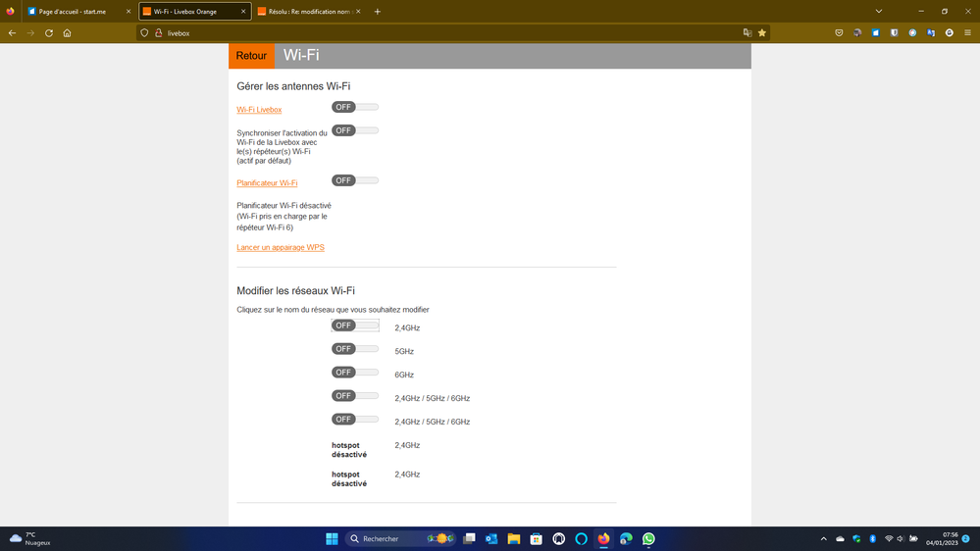Enable the Planificateur Wi-Fi toggle
Image resolution: width=980 pixels, height=551 pixels.
pos(354,180)
